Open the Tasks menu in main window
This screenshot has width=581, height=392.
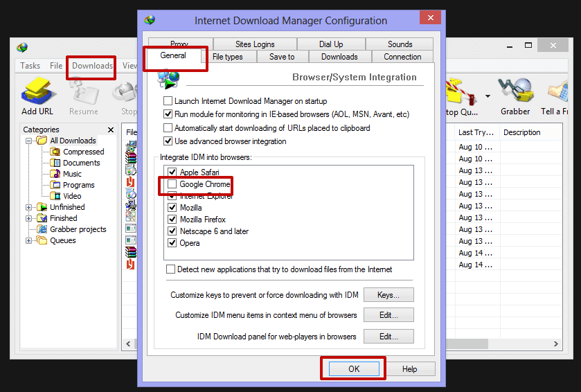point(30,66)
